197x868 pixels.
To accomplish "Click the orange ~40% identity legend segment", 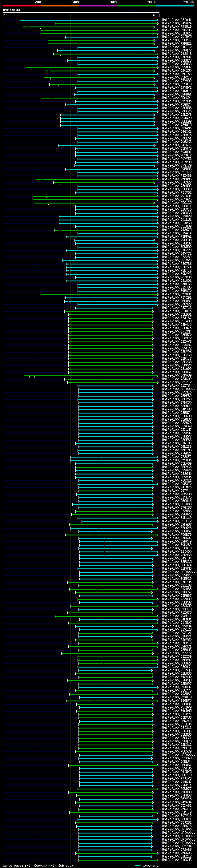I will [x=60, y=6].
